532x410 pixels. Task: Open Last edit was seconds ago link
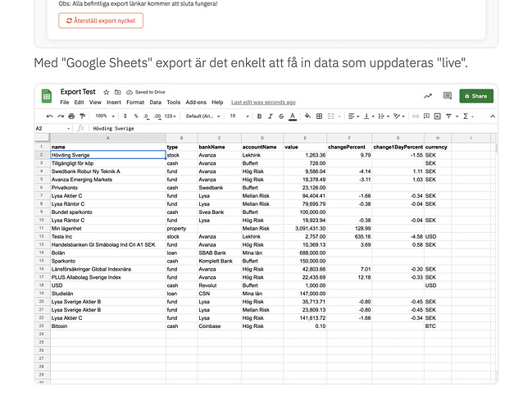[263, 102]
